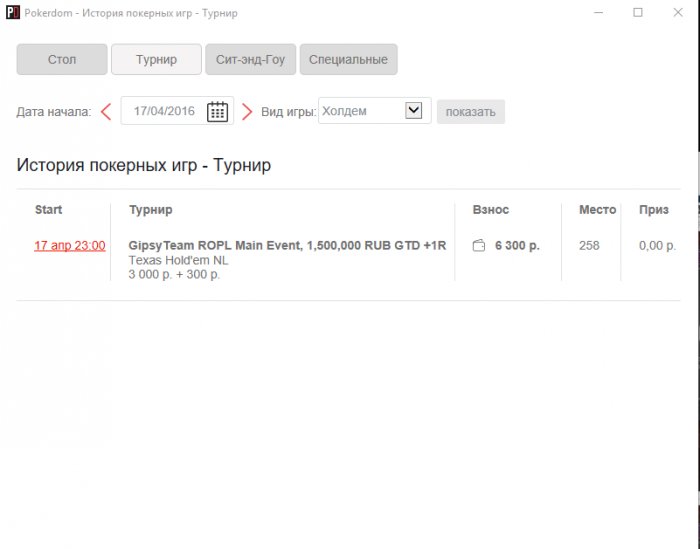The height and width of the screenshot is (549, 700).
Task: Open the Сит-энд-Гоу tab
Action: coord(250,59)
